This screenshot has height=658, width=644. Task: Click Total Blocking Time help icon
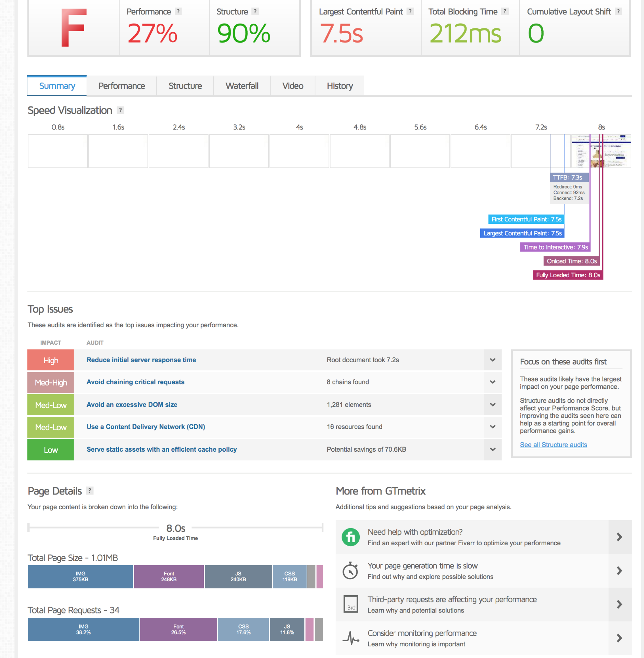coord(505,11)
